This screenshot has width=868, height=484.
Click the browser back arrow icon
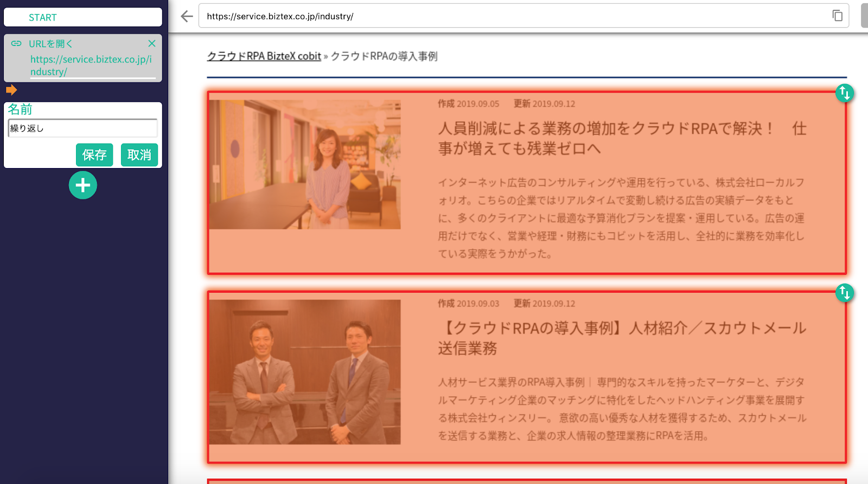click(x=187, y=16)
